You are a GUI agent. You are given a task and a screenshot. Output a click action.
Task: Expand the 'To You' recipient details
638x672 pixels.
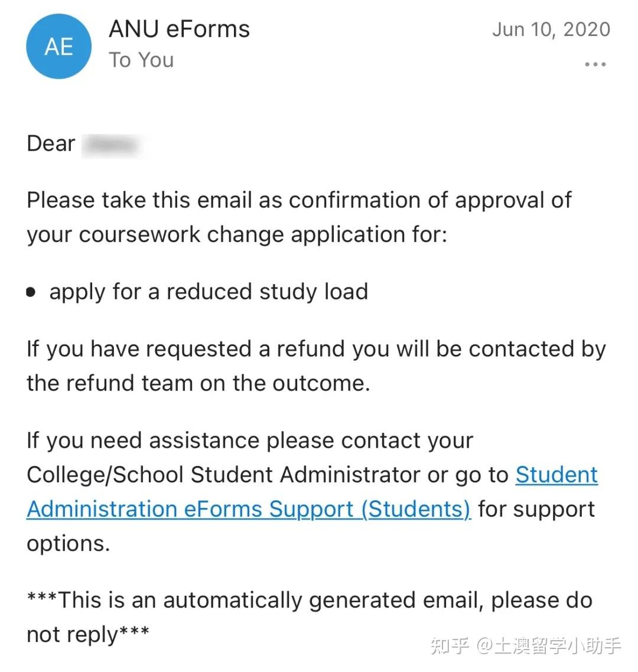141,60
